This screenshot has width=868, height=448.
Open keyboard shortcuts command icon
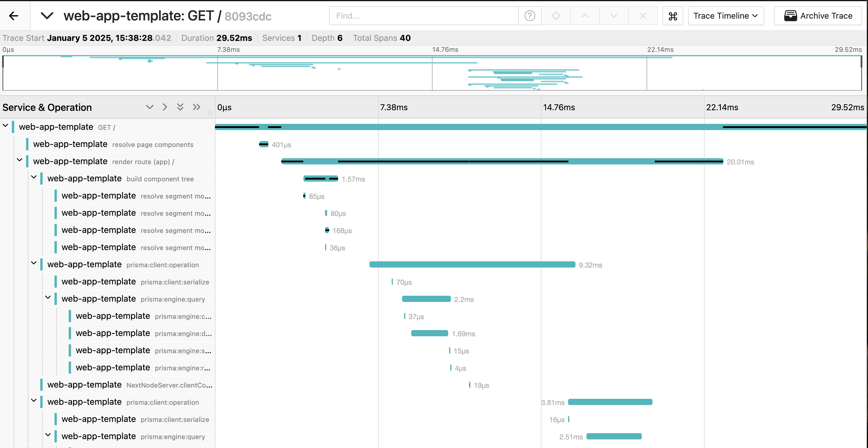pos(673,16)
